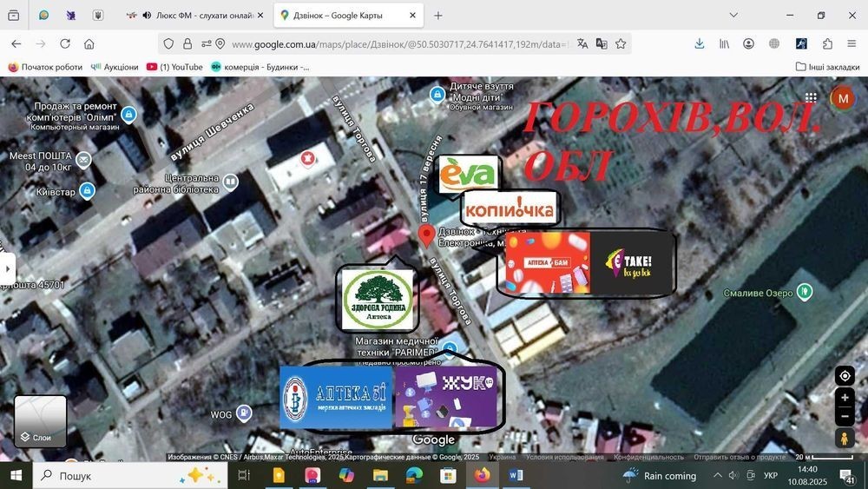Image resolution: width=868 pixels, height=489 pixels.
Task: Select the Київстар map marker
Action: click(87, 191)
